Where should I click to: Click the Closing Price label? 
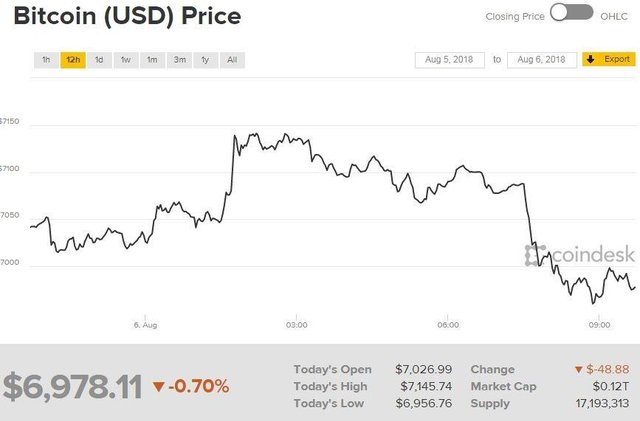(513, 15)
